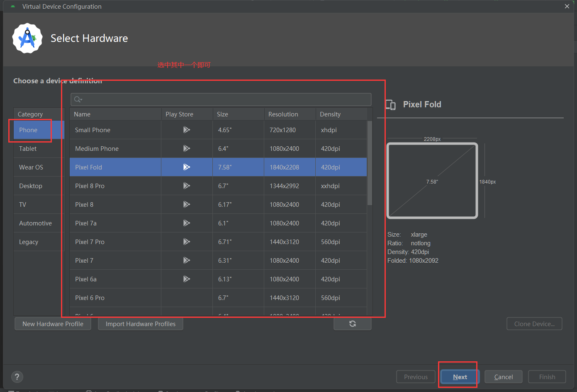The image size is (577, 392).
Task: Click the Folded: 1080x2092 detail text
Action: click(x=413, y=261)
